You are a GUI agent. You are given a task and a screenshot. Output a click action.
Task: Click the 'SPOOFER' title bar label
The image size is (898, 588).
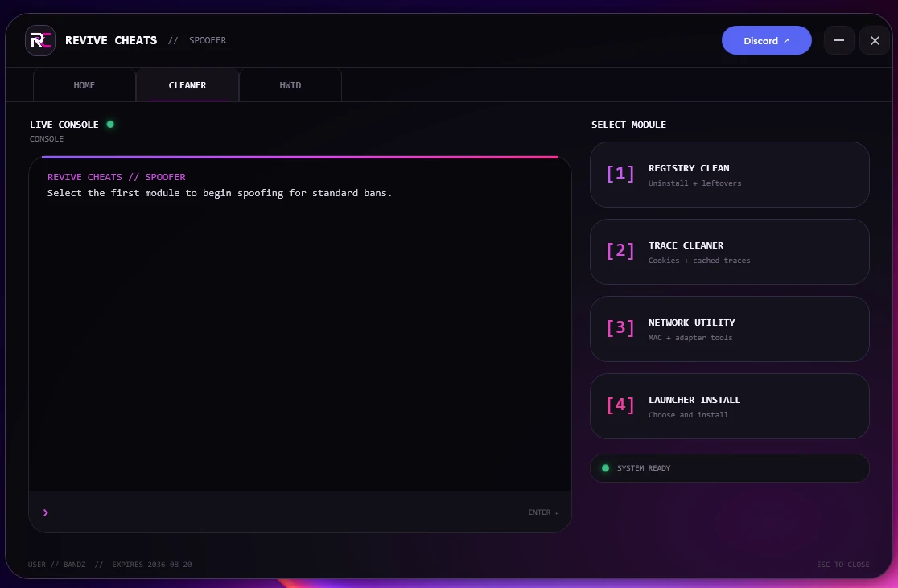click(208, 41)
